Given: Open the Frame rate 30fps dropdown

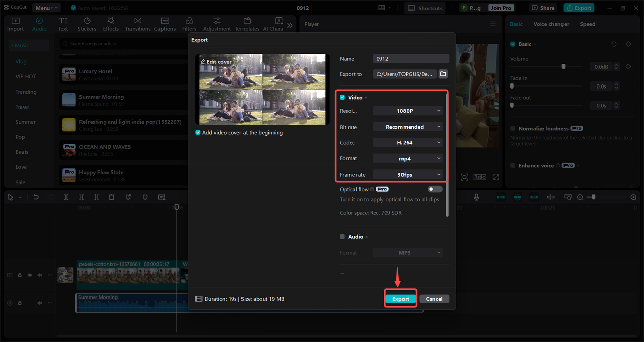Looking at the screenshot, I should tap(408, 175).
